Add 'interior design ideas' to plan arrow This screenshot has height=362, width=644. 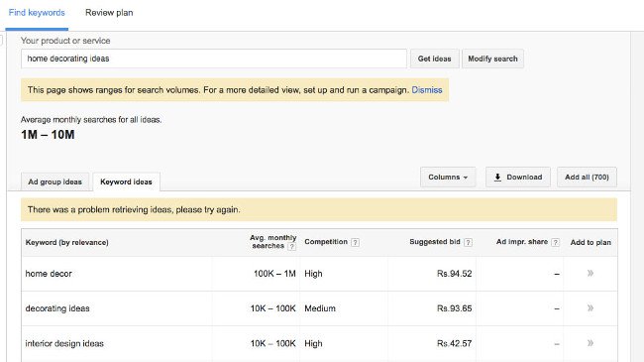(590, 343)
